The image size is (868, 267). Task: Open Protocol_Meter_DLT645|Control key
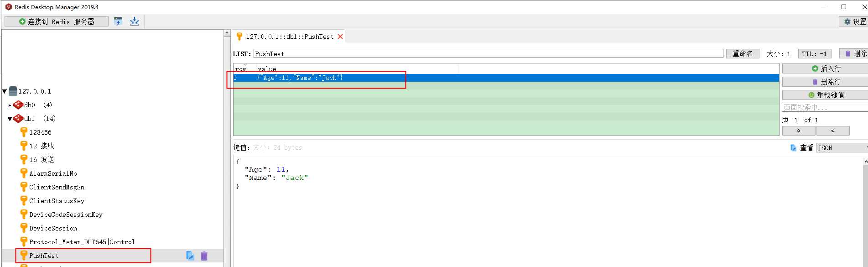pos(82,242)
